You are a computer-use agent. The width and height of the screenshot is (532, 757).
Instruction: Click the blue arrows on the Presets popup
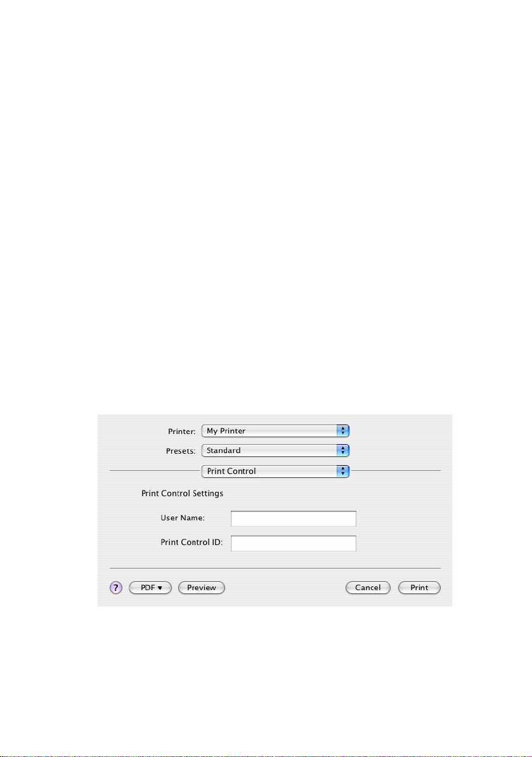pos(342,451)
